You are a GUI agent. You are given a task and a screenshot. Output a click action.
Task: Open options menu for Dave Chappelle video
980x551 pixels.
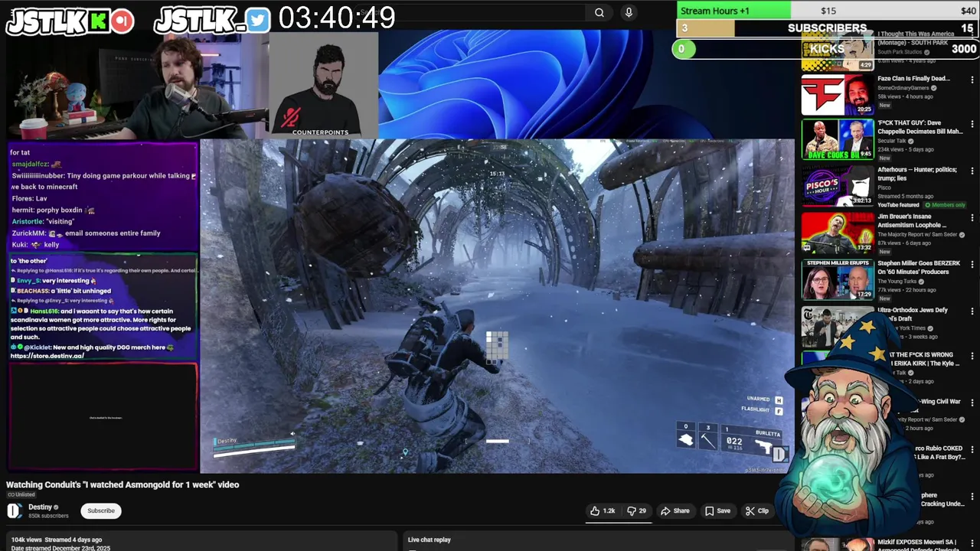click(x=972, y=123)
